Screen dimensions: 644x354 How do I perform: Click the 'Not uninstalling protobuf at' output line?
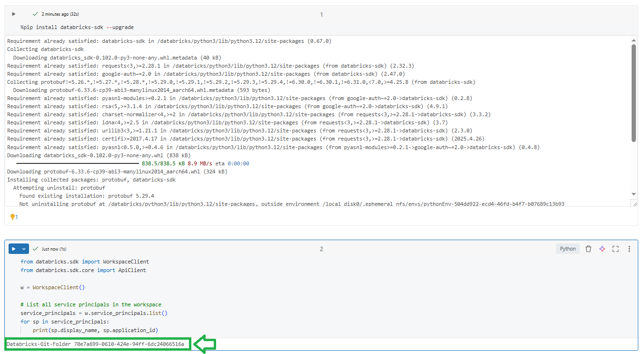[292, 204]
